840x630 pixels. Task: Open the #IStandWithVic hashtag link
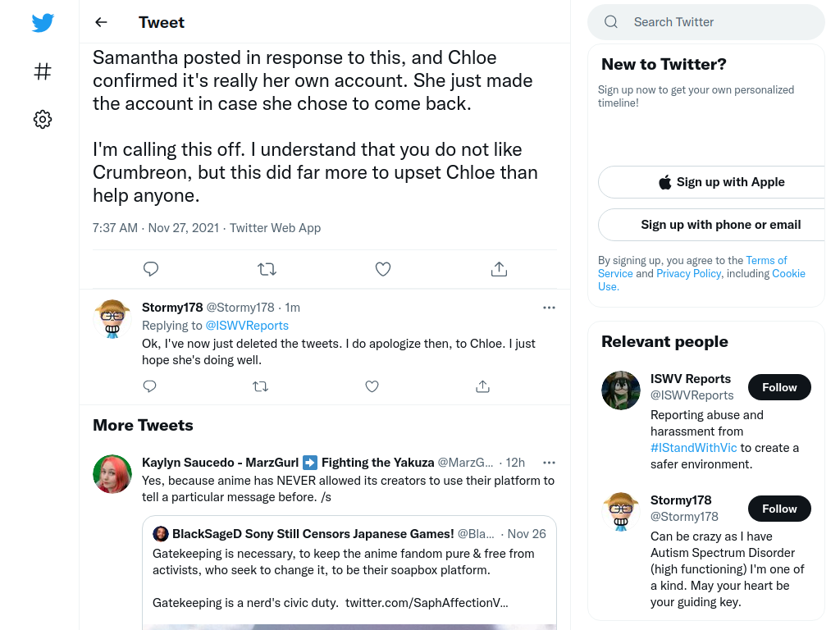(x=693, y=448)
